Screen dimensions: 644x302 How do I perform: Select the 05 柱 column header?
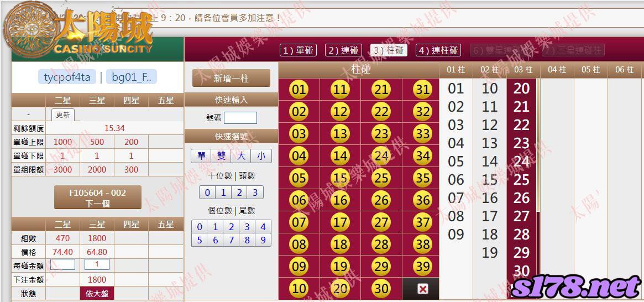[x=590, y=70]
